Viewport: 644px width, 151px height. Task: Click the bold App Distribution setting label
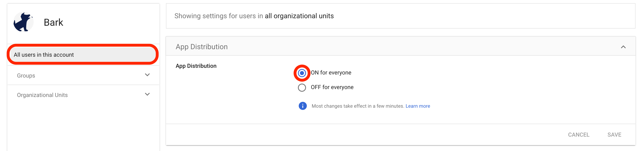click(x=196, y=66)
